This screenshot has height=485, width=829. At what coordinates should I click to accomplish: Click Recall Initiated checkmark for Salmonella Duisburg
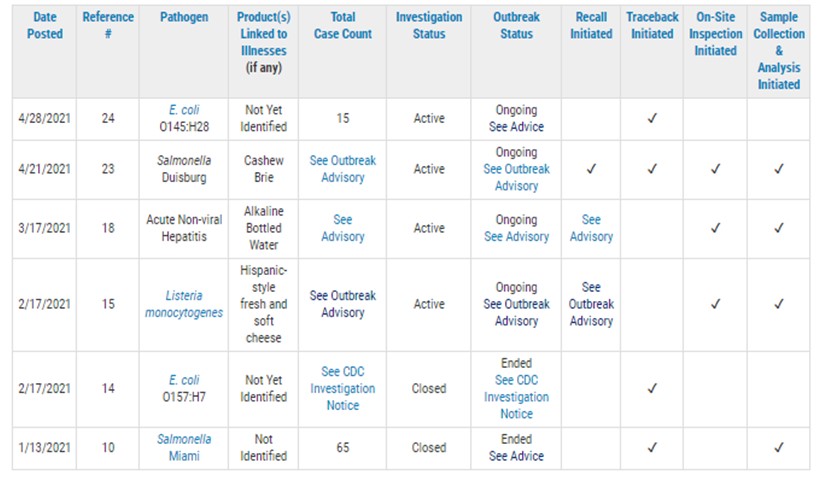(x=591, y=169)
